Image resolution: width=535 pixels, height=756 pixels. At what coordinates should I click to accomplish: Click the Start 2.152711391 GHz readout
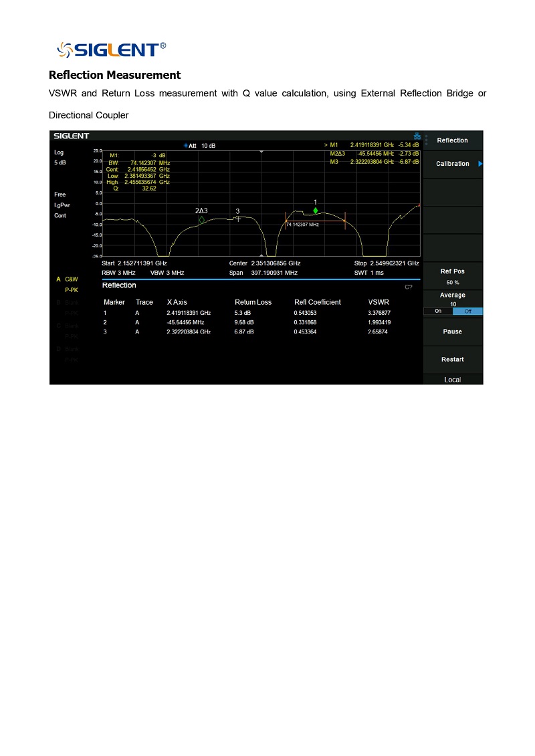click(x=134, y=263)
